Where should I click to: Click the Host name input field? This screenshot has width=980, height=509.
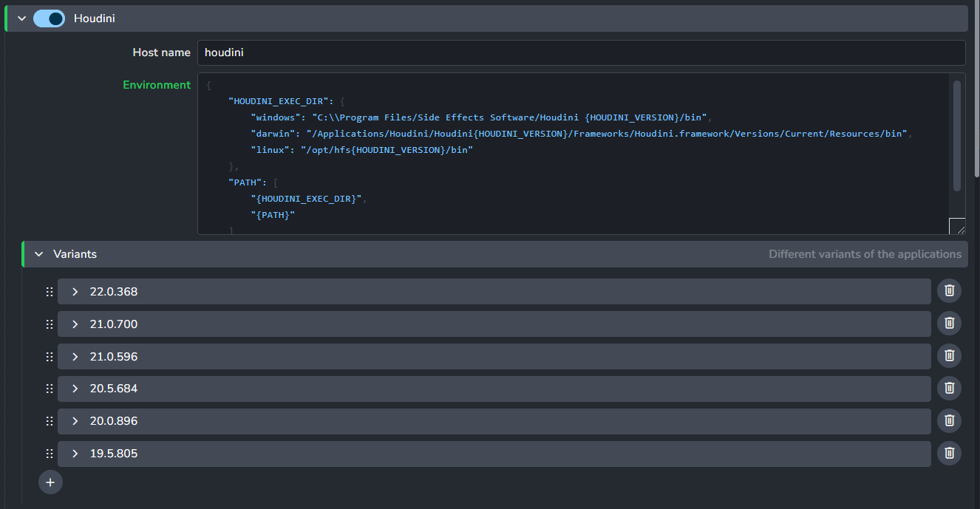(581, 52)
